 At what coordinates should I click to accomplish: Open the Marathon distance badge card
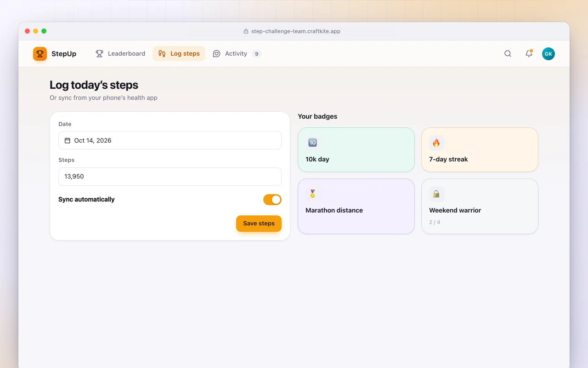point(356,206)
